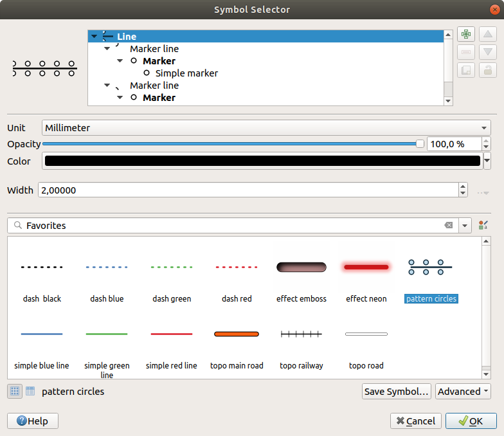Open the Advanced dropdown menu
The width and height of the screenshot is (504, 436).
click(x=463, y=391)
